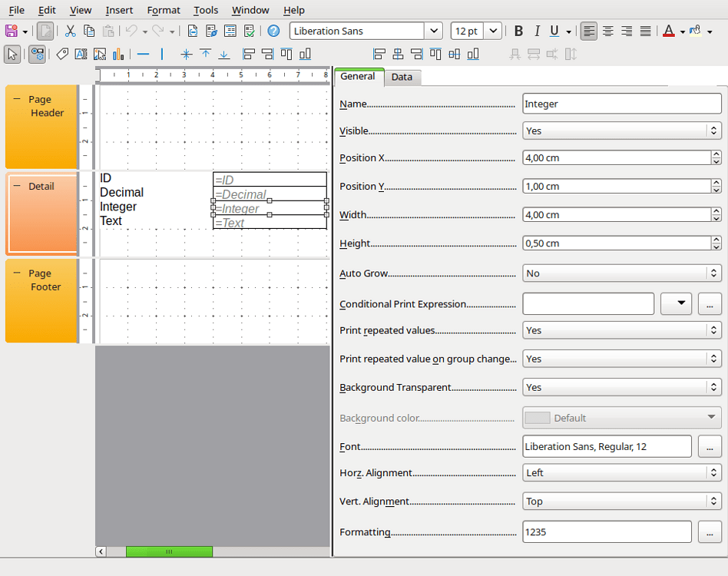Toggle Bold formatting
Screen dimensions: 728x576
(518, 31)
